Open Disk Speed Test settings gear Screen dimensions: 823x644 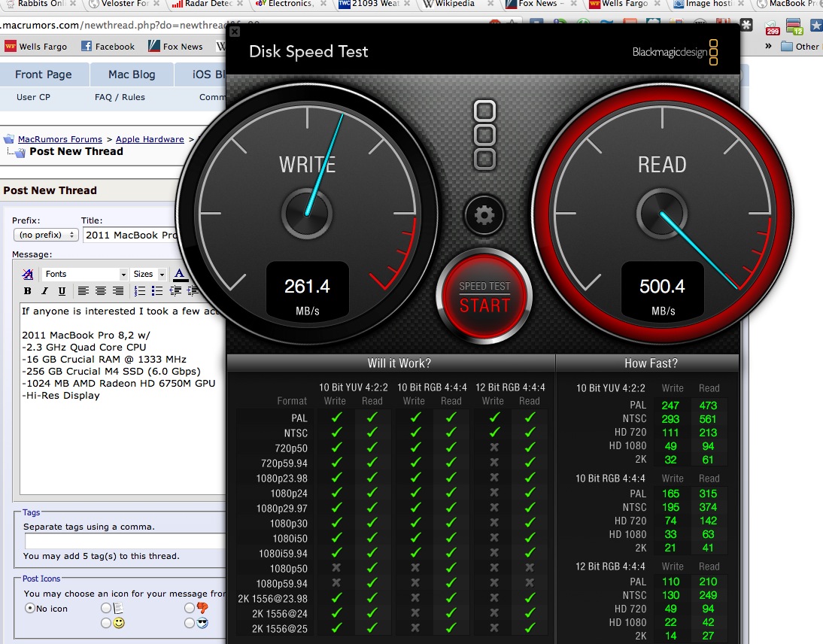[x=484, y=214]
